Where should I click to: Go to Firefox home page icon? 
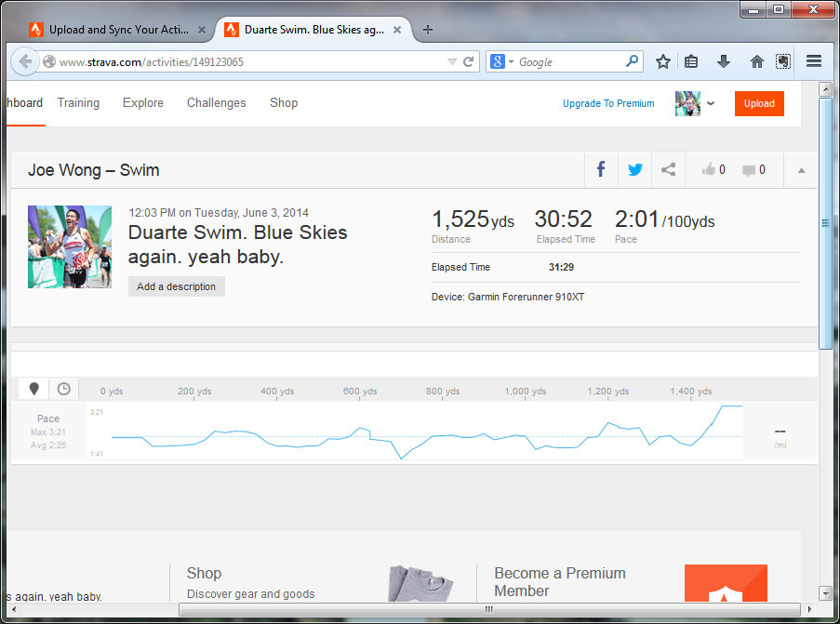pos(756,61)
